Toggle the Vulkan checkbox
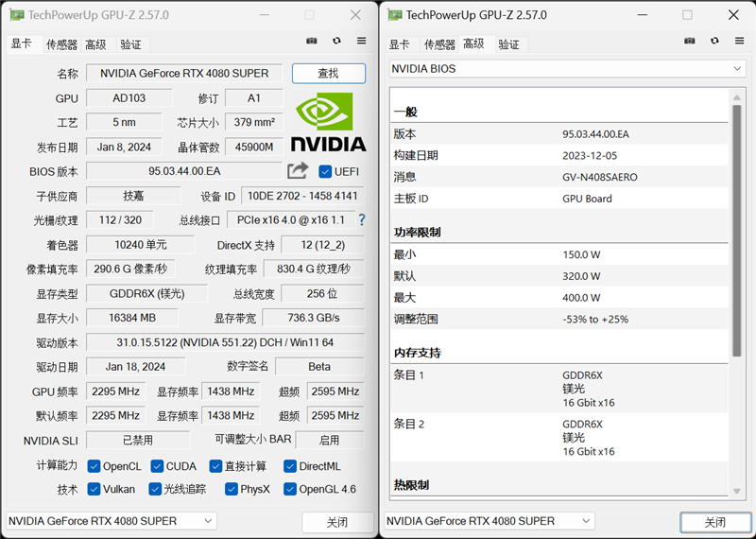756x539 pixels. (94, 489)
